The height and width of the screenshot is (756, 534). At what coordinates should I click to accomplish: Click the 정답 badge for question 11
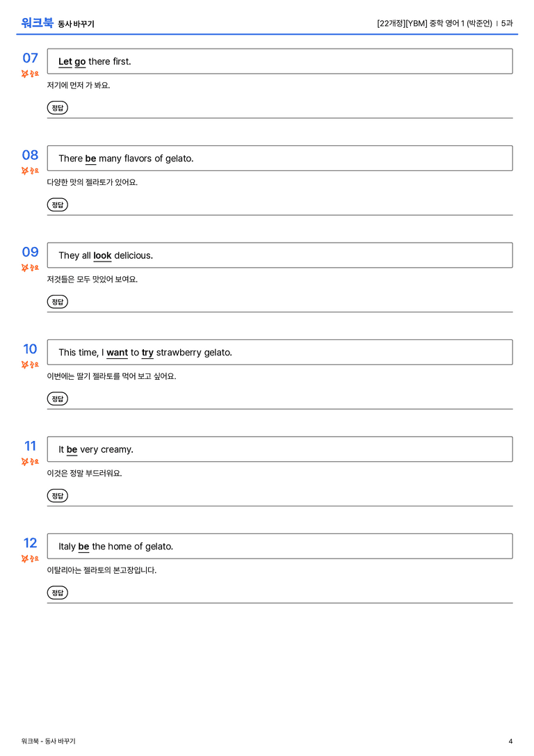click(57, 496)
